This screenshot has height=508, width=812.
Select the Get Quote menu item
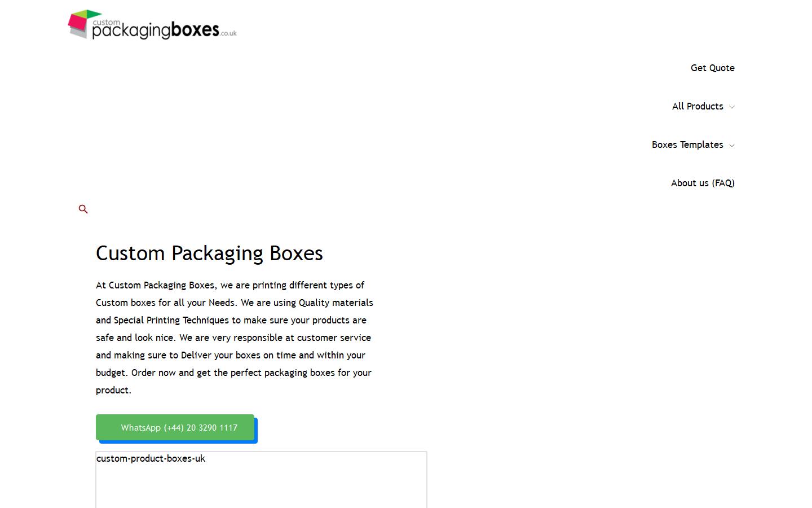[x=712, y=68]
